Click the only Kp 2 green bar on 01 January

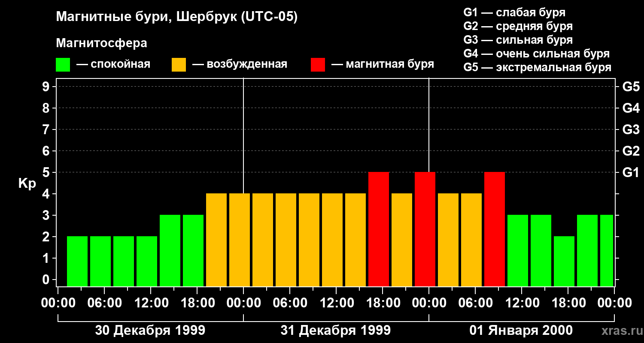[x=564, y=261]
